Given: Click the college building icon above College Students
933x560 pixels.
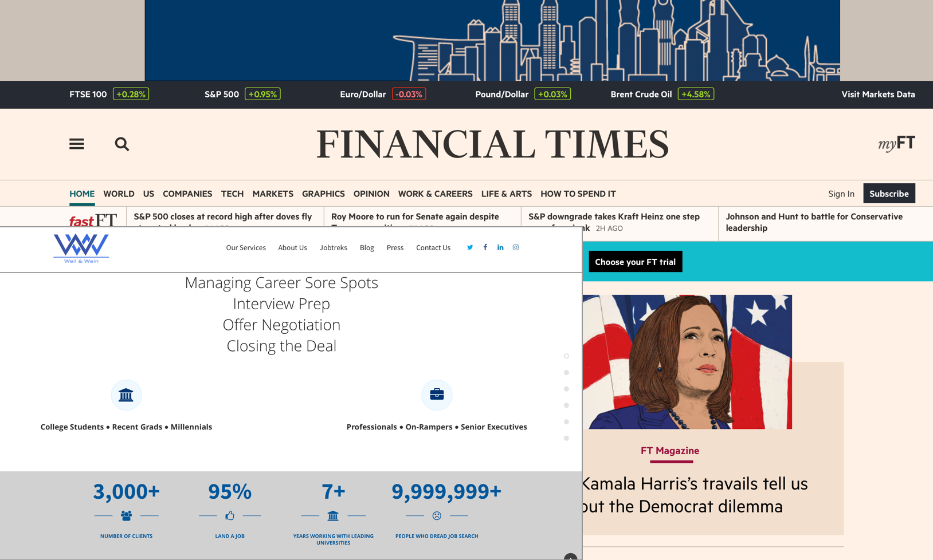Looking at the screenshot, I should click(x=126, y=395).
